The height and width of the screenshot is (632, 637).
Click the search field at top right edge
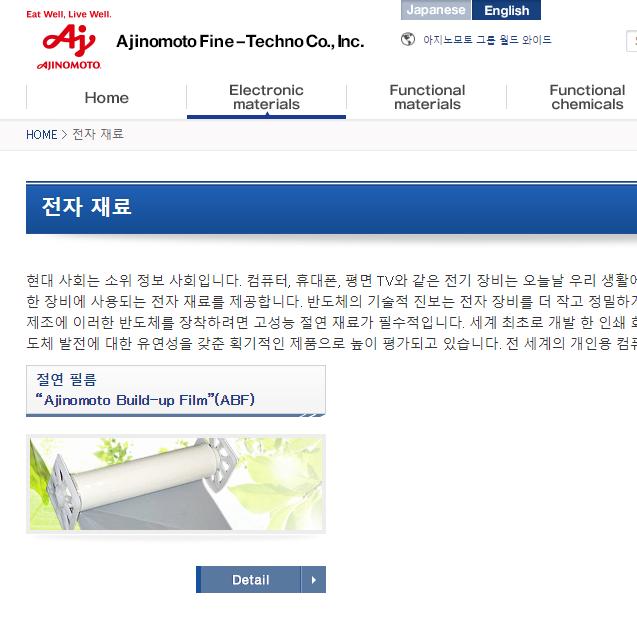(631, 41)
